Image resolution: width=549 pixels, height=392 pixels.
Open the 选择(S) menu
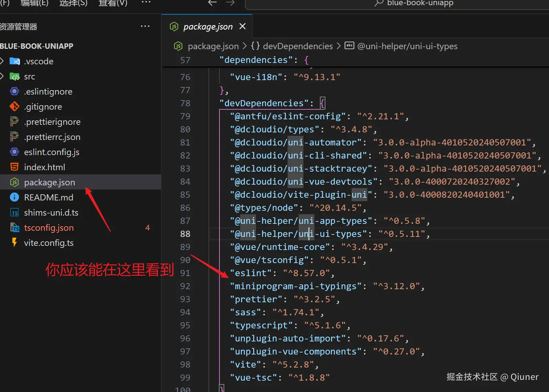click(73, 3)
